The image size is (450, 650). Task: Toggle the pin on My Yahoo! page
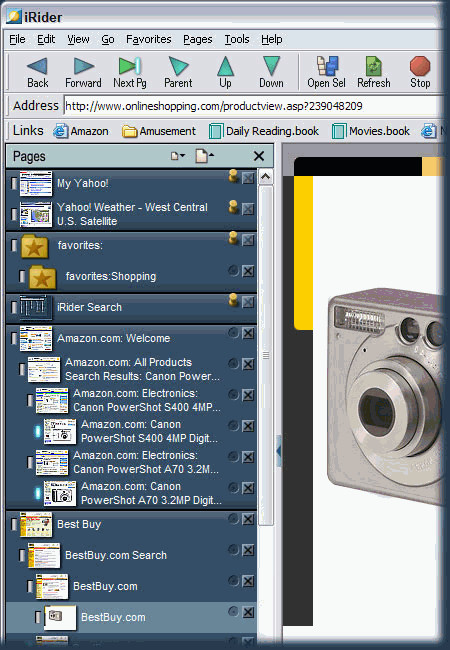point(233,176)
